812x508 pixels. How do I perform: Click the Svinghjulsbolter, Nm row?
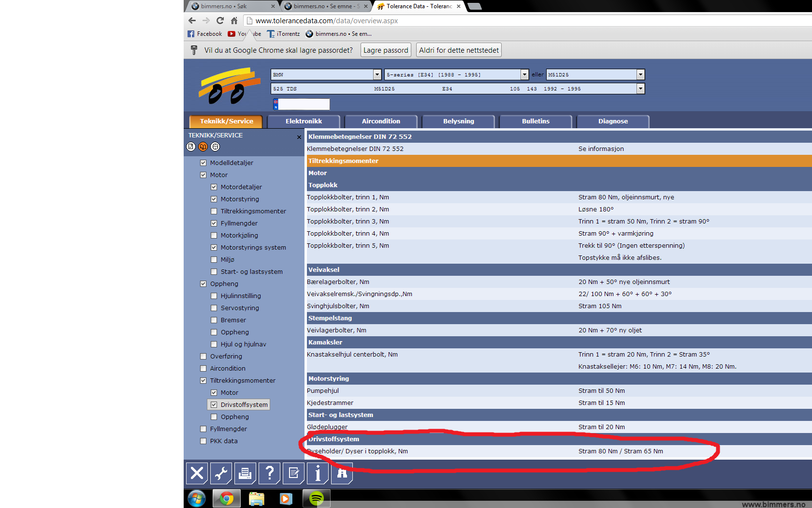coord(559,306)
